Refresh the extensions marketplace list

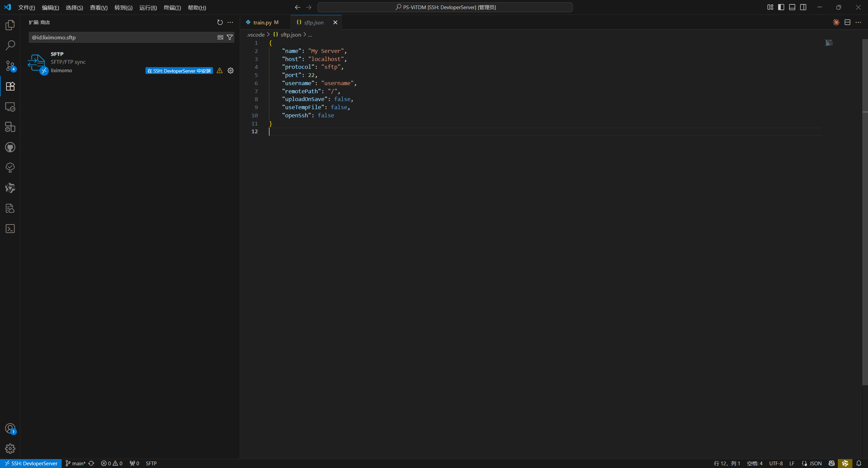tap(220, 22)
